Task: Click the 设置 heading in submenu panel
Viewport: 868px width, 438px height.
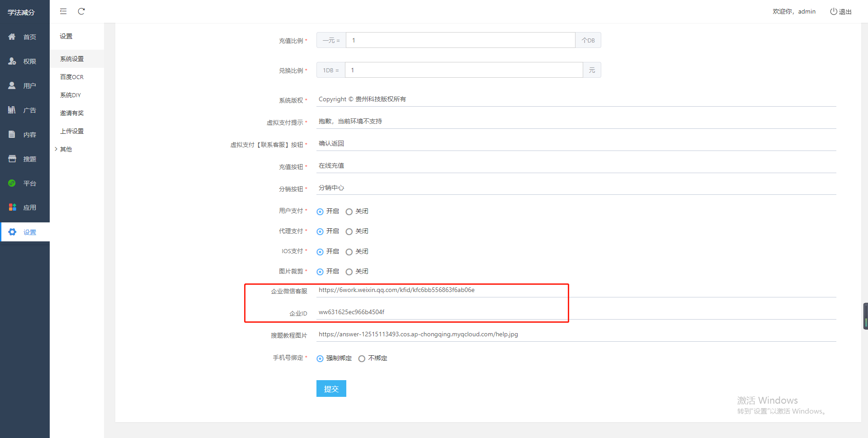Action: point(66,36)
